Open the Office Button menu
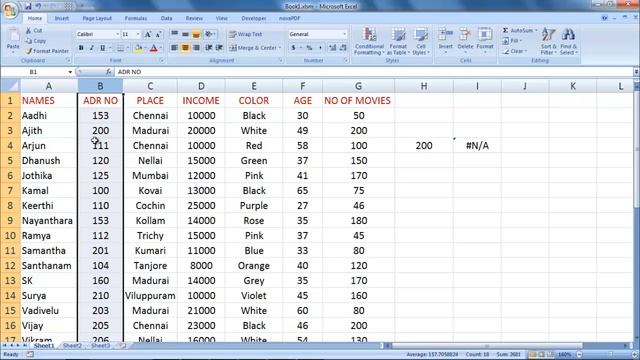Screen dimensions: 640x360 pyautogui.click(x=10, y=9)
